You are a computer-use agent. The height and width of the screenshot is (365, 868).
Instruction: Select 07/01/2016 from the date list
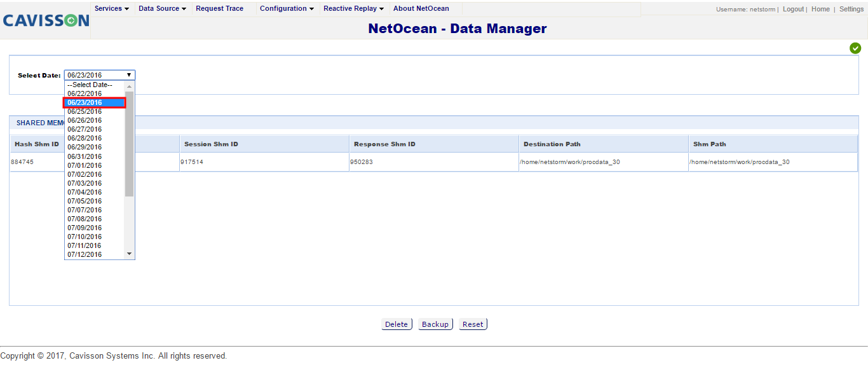95,165
